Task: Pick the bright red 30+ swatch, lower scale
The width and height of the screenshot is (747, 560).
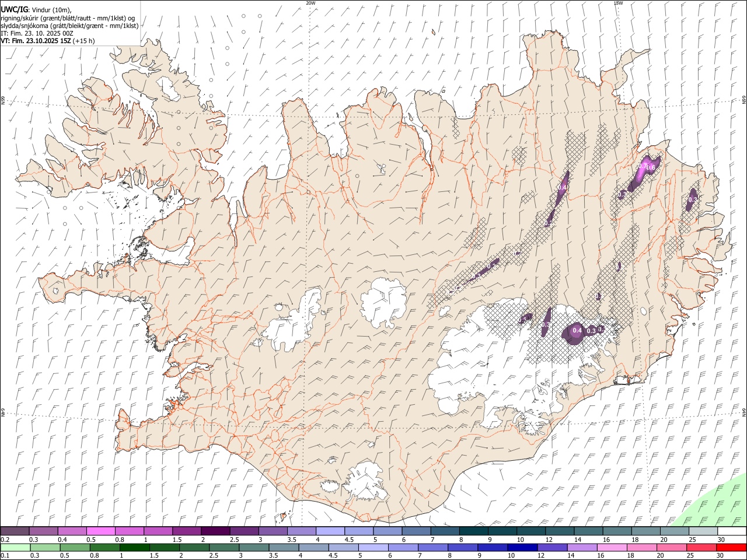Action: click(731, 547)
